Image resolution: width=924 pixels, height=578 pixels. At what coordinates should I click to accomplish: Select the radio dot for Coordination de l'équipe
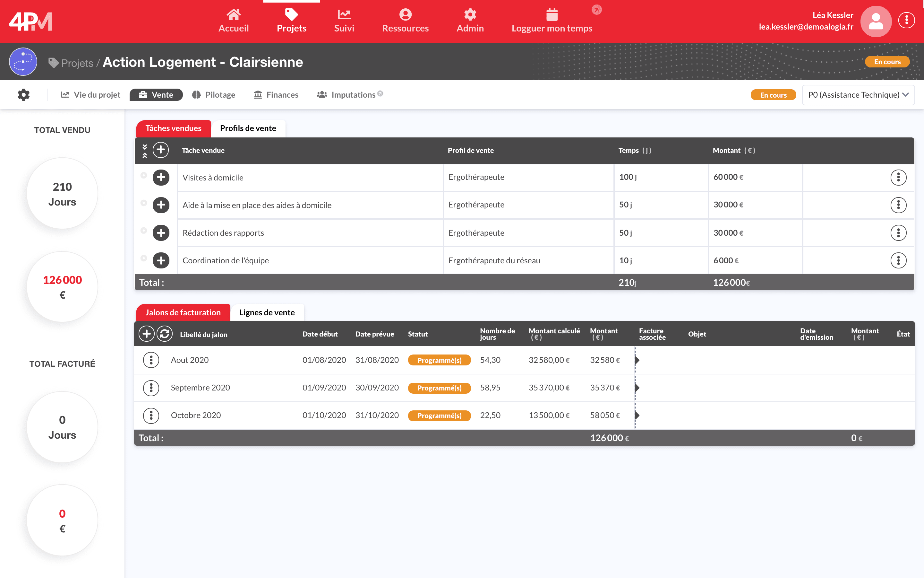click(x=143, y=258)
